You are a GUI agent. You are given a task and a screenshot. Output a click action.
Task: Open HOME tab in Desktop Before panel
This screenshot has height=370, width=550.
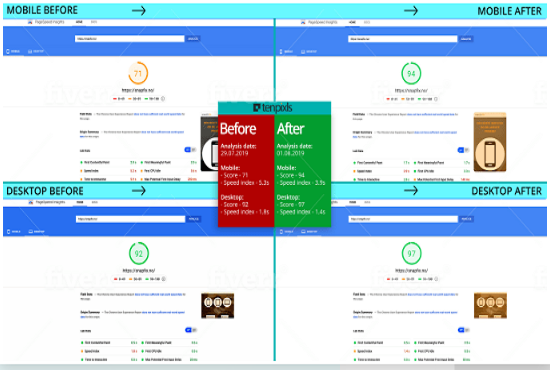(x=80, y=202)
